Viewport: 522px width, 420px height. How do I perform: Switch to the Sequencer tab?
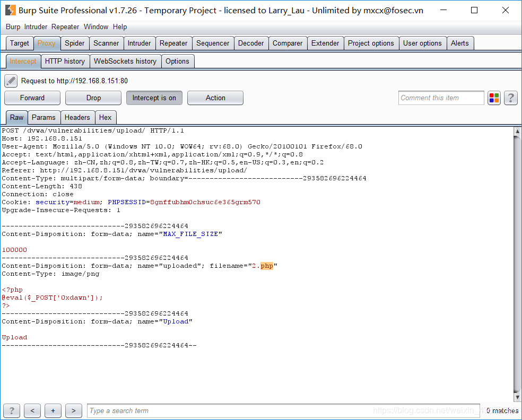213,43
